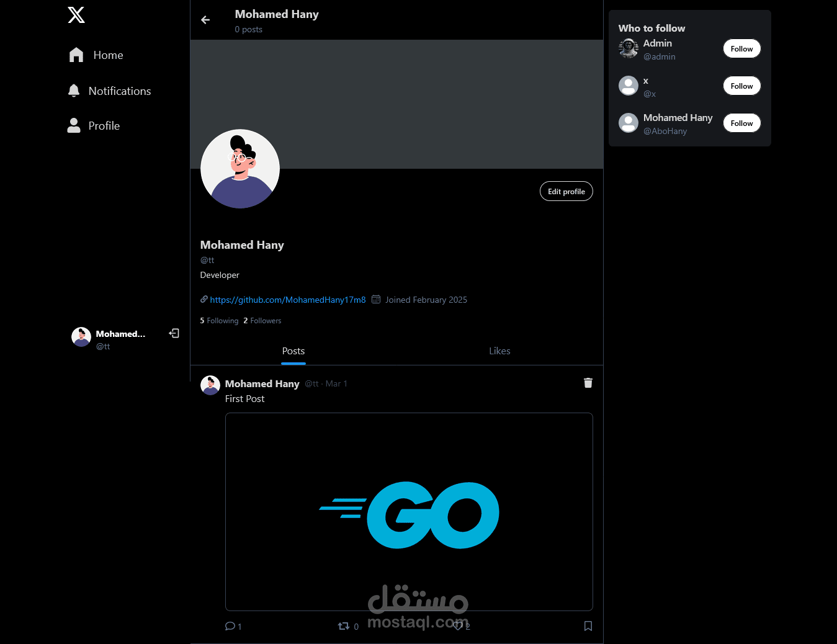Click the avatar of user x

tap(629, 86)
